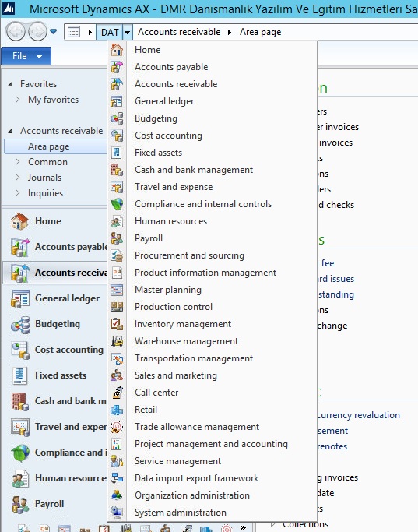This screenshot has width=418, height=532.
Task: Click the Dynamics AX logo in title bar
Action: click(9, 8)
